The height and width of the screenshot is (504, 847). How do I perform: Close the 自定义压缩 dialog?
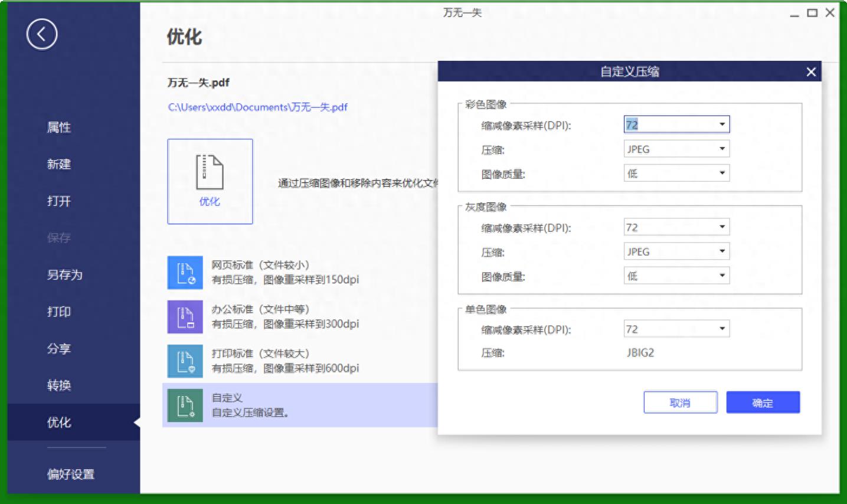pyautogui.click(x=811, y=72)
